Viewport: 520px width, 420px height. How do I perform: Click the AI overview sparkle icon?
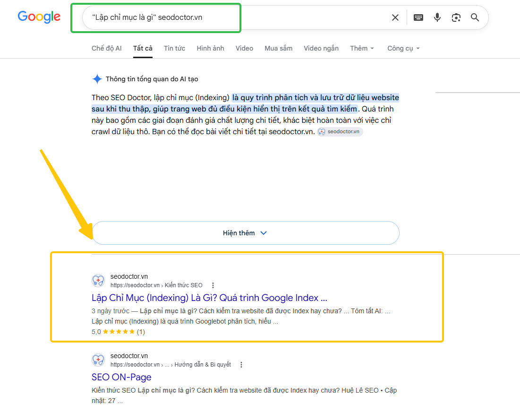coord(97,79)
